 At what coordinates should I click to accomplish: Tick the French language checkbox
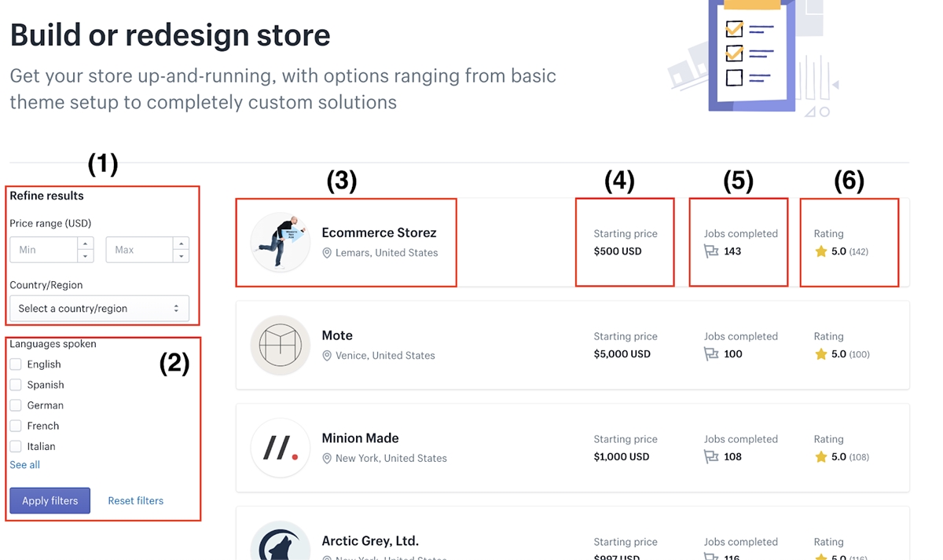coord(16,426)
